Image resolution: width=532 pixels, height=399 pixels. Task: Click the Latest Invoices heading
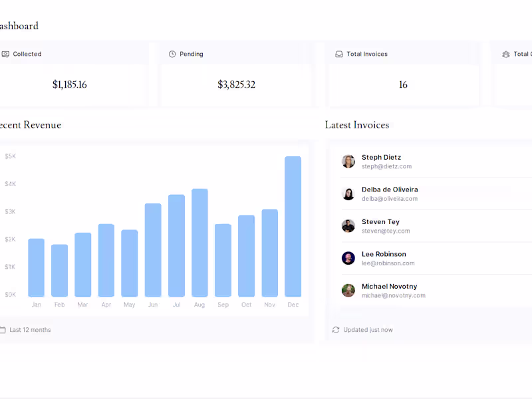[x=357, y=125]
